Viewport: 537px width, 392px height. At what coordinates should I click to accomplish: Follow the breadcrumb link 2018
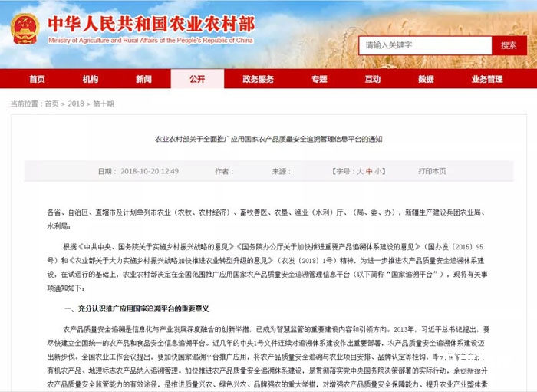(x=76, y=104)
